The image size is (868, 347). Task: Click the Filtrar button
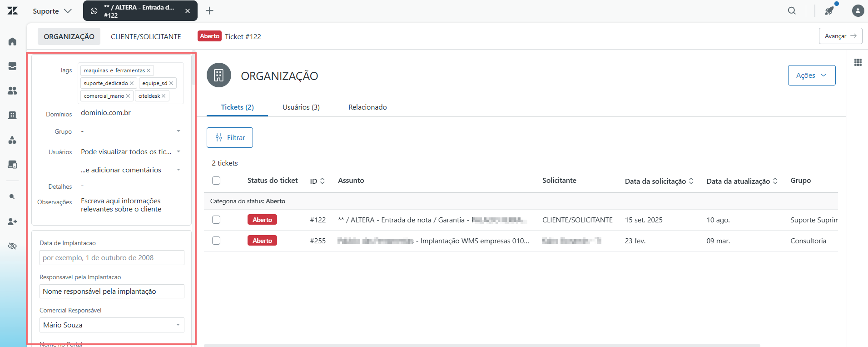pos(230,137)
